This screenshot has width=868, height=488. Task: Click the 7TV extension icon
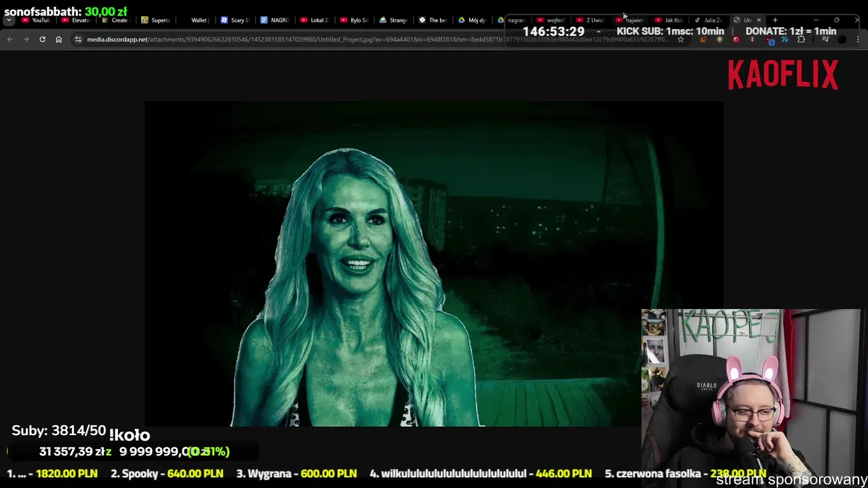point(785,39)
